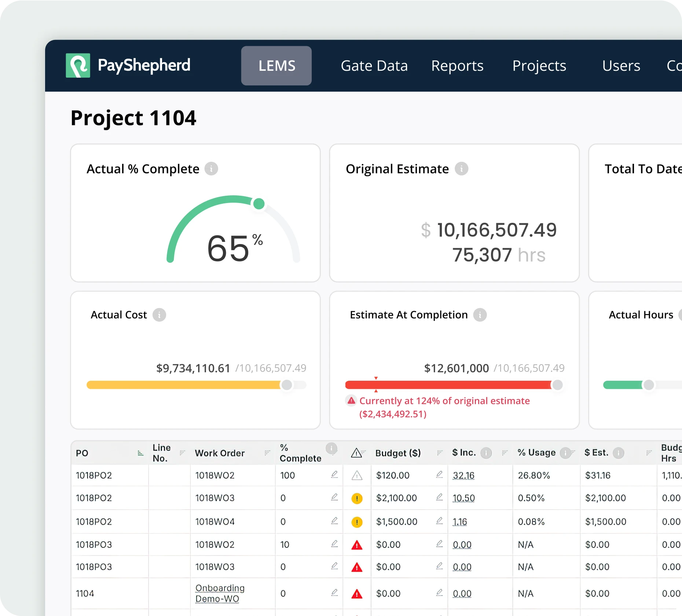Click the 32.16 $ Inc. value link

(x=463, y=476)
